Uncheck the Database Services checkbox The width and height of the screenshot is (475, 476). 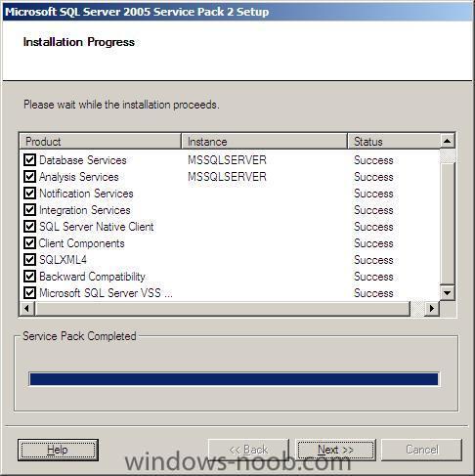tap(29, 160)
